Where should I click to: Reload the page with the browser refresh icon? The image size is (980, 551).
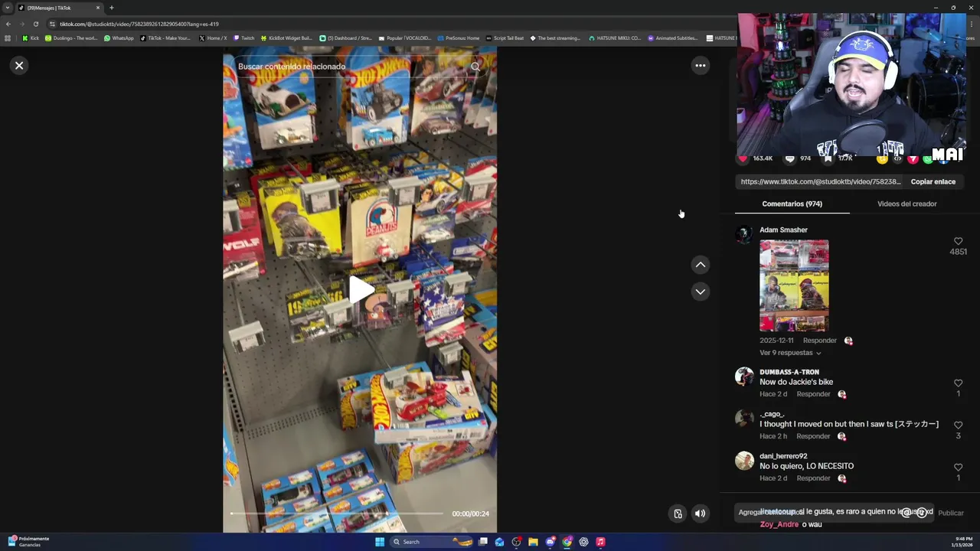35,24
